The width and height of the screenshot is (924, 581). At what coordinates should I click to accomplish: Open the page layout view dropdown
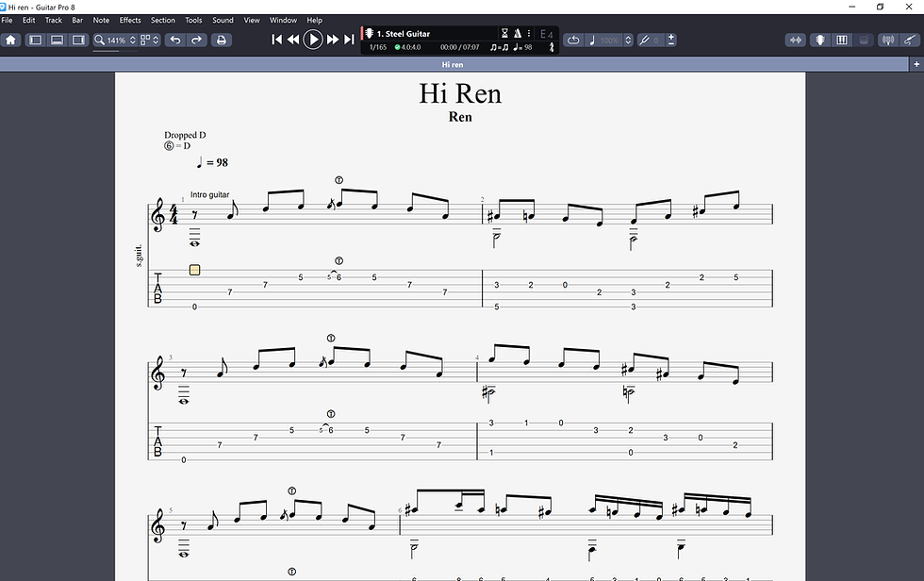point(150,40)
